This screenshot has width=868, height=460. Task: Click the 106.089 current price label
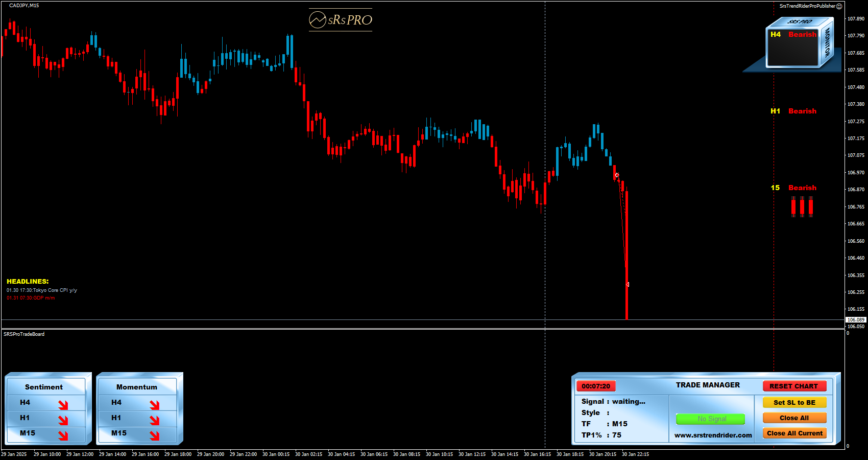[856, 320]
